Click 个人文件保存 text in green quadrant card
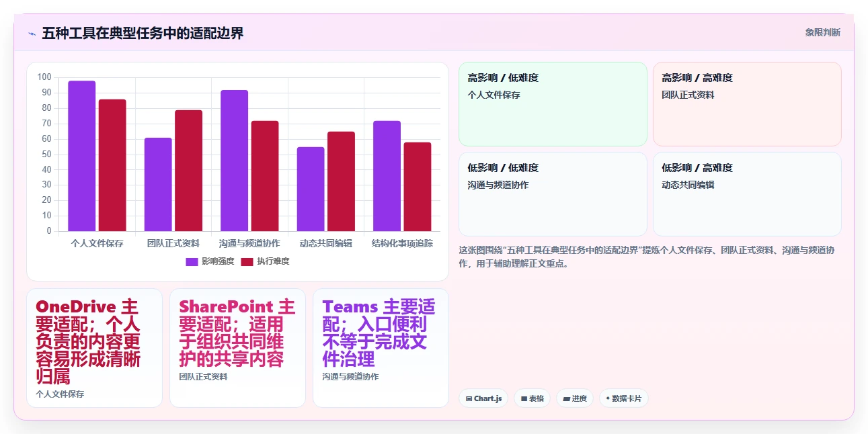 click(494, 95)
